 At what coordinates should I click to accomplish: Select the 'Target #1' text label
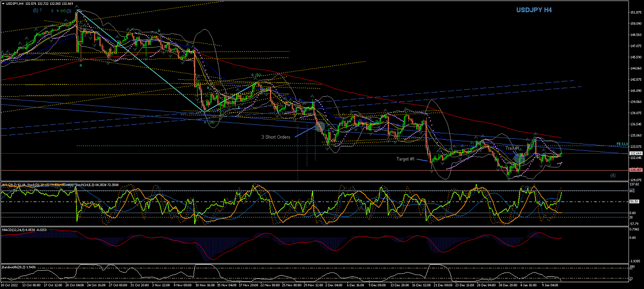(405, 159)
